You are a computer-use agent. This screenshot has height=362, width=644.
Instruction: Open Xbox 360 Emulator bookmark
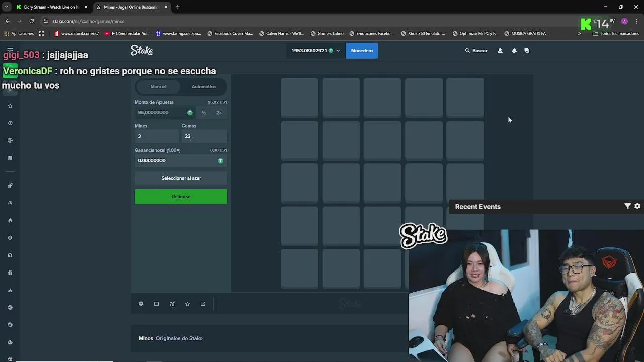pyautogui.click(x=423, y=34)
